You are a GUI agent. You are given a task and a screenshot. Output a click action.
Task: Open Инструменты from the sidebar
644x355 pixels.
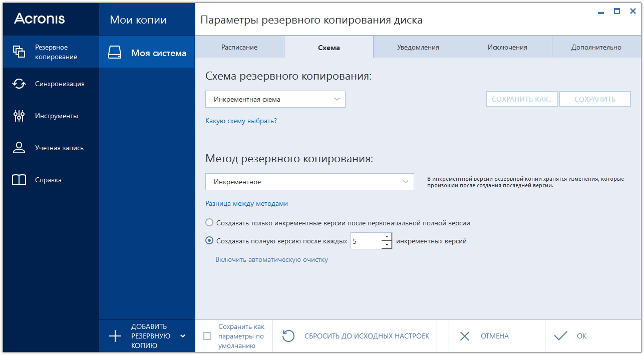(19, 116)
